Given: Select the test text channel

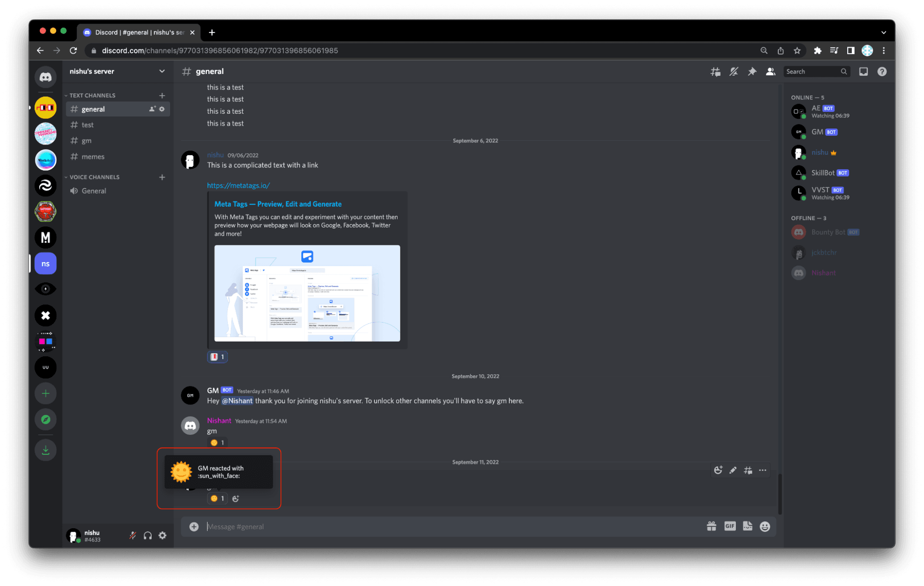Looking at the screenshot, I should (x=118, y=125).
